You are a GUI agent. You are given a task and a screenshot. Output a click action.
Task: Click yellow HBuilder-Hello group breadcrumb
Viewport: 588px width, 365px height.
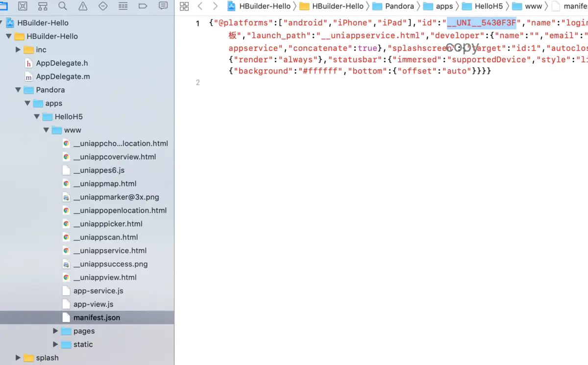pyautogui.click(x=332, y=6)
